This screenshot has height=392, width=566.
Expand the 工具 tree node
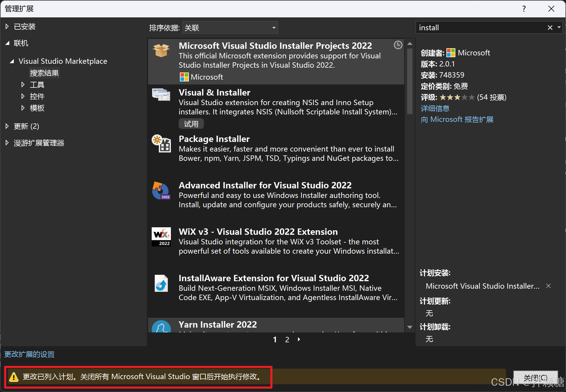tap(23, 84)
